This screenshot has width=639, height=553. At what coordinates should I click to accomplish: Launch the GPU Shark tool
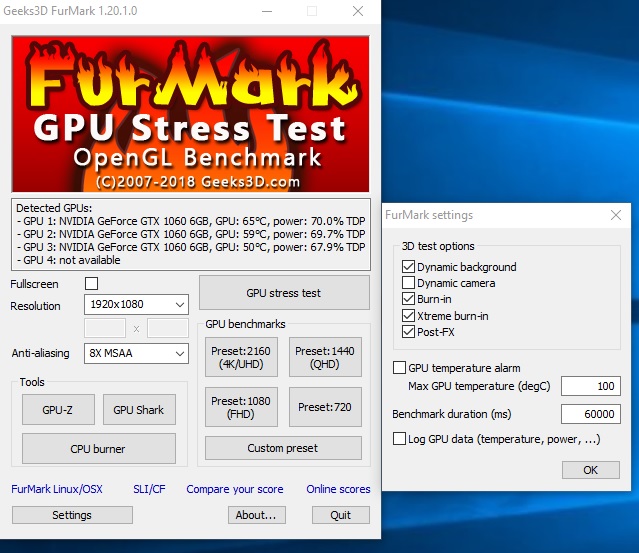coord(139,410)
